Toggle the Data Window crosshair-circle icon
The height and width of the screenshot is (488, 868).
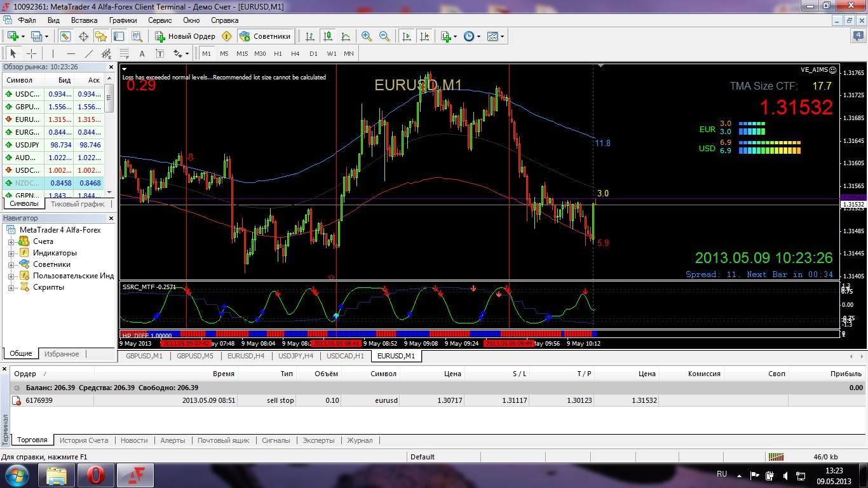coord(83,36)
